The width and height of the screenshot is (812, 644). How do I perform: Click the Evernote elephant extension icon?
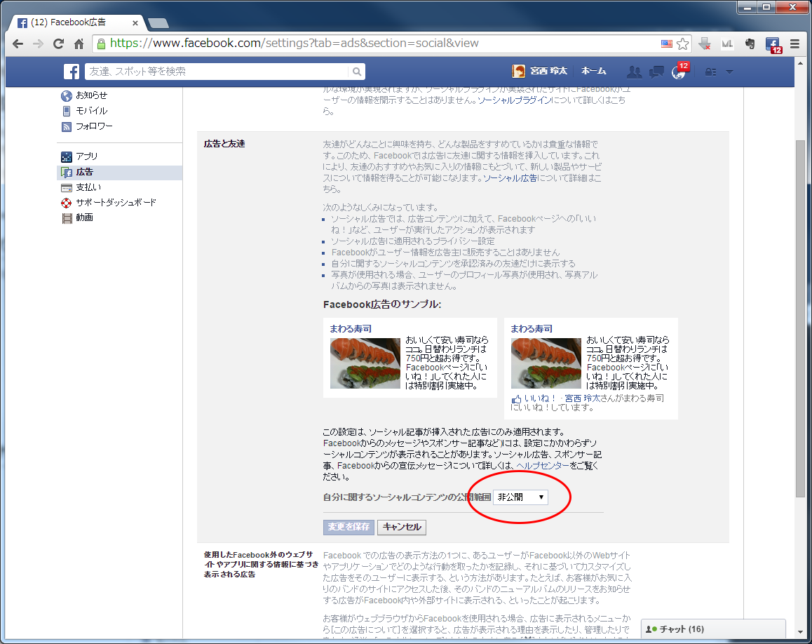pyautogui.click(x=750, y=44)
